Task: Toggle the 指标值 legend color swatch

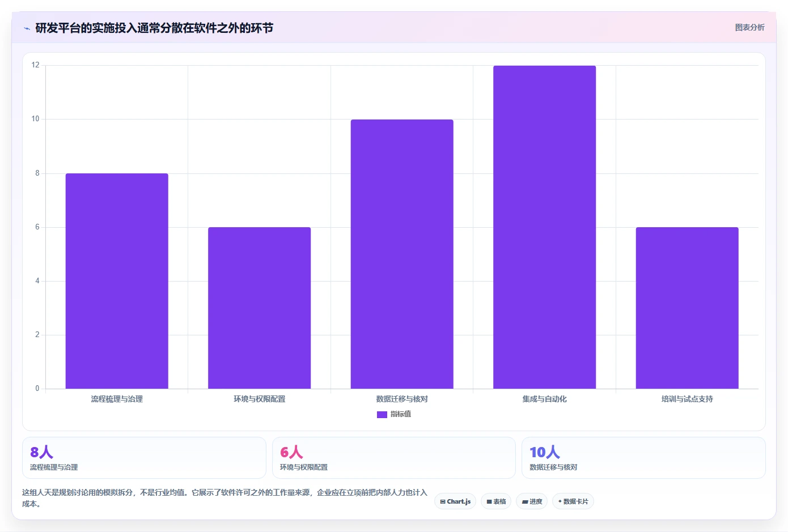Action: pos(382,414)
